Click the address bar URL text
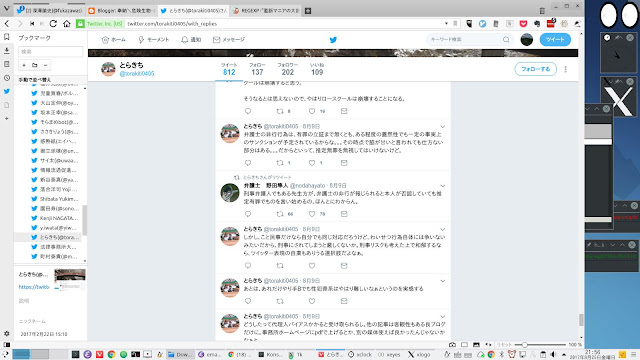The width and height of the screenshot is (640, 360). tap(172, 24)
